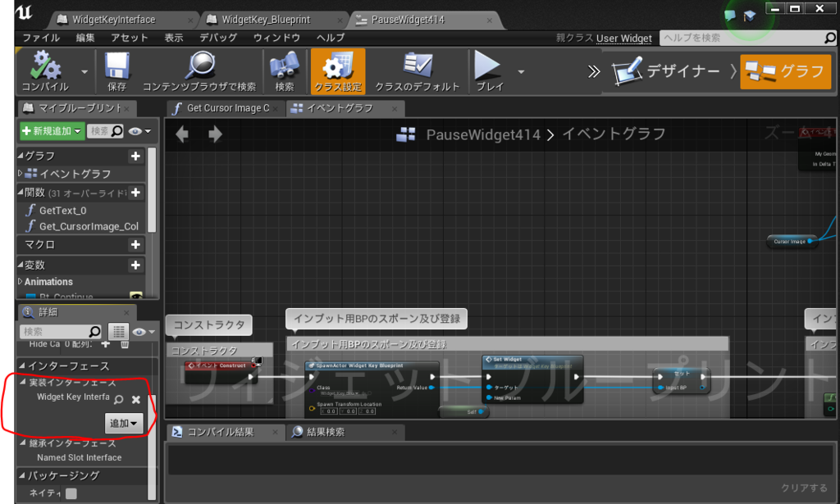Open the アセット menu

point(129,38)
